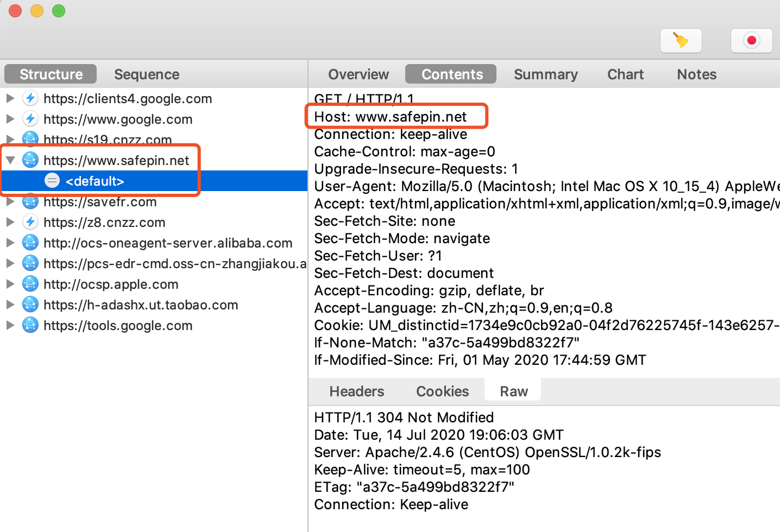Show the request Headers view

pyautogui.click(x=357, y=391)
